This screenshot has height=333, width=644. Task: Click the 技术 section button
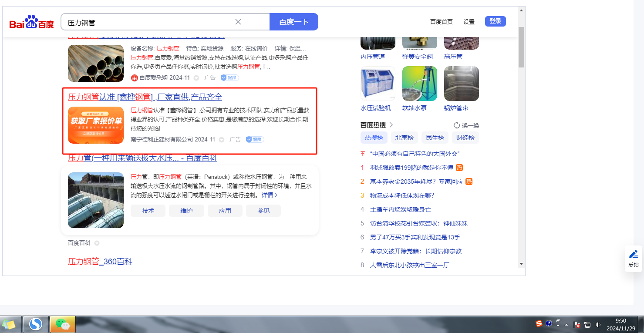click(x=148, y=211)
